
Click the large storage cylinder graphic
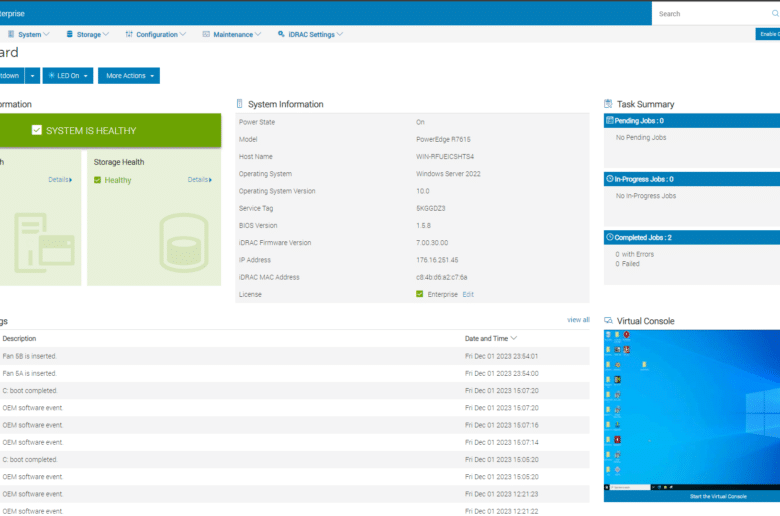pos(184,242)
